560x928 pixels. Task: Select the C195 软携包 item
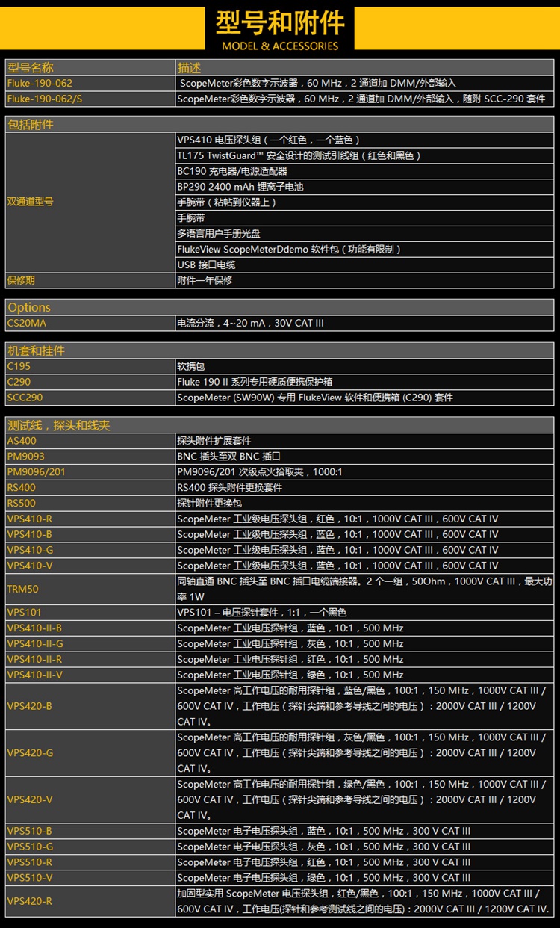tap(19, 366)
